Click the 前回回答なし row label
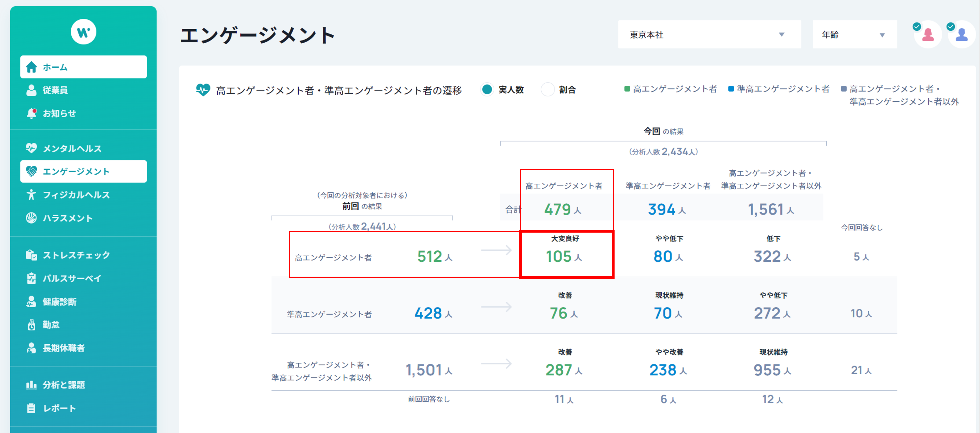Screen dimensions: 980x433 429,399
